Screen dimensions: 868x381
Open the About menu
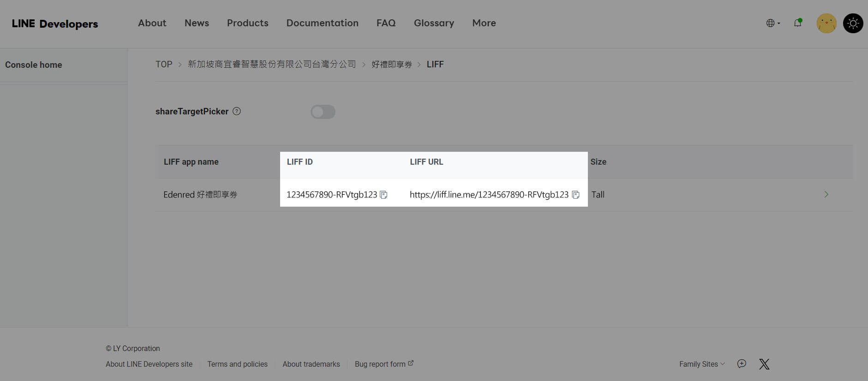pos(152,23)
